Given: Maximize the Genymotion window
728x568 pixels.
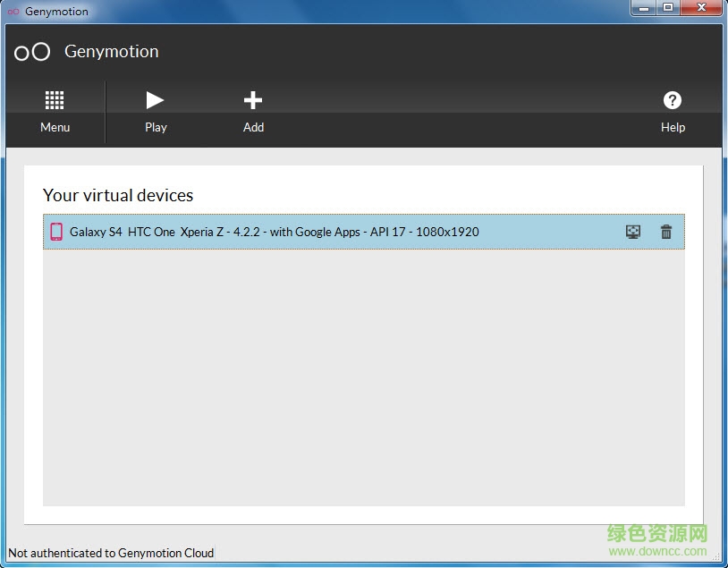Looking at the screenshot, I should 668,8.
